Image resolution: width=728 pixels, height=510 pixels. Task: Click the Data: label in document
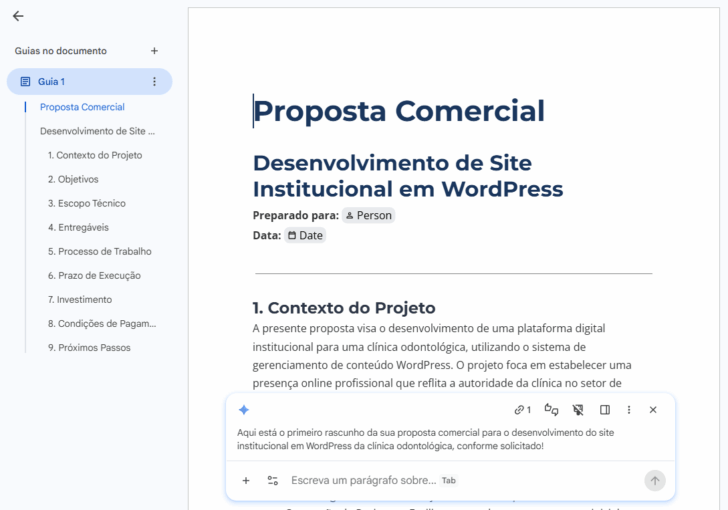coord(267,235)
